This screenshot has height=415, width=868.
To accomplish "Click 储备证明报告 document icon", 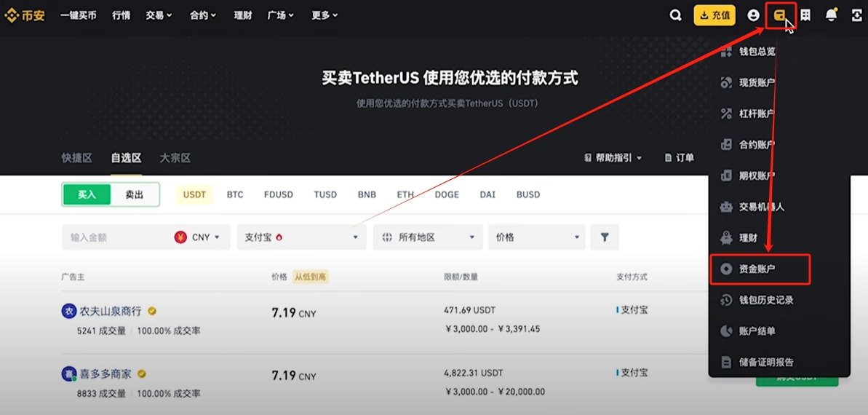I will pos(725,363).
